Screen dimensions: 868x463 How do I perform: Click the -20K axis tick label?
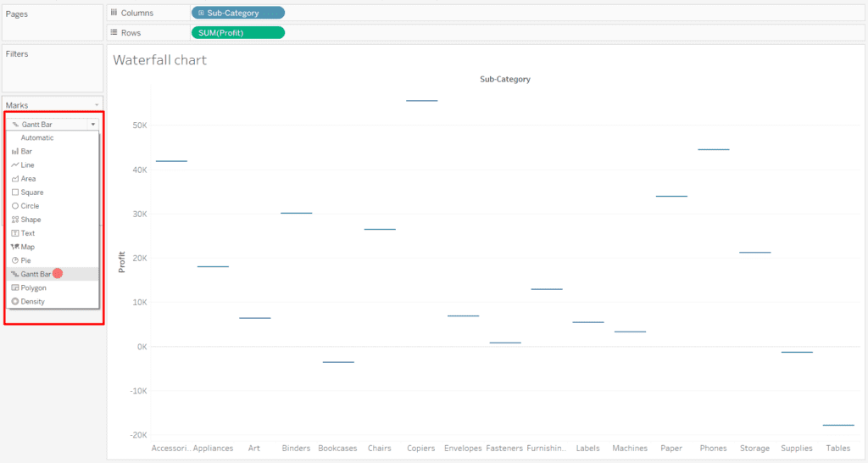point(139,435)
